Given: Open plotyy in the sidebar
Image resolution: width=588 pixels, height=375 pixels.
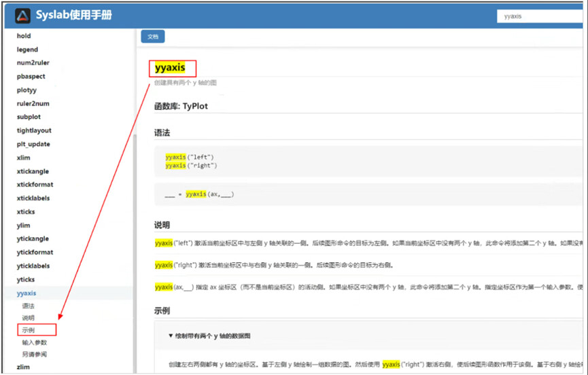Looking at the screenshot, I should point(27,90).
